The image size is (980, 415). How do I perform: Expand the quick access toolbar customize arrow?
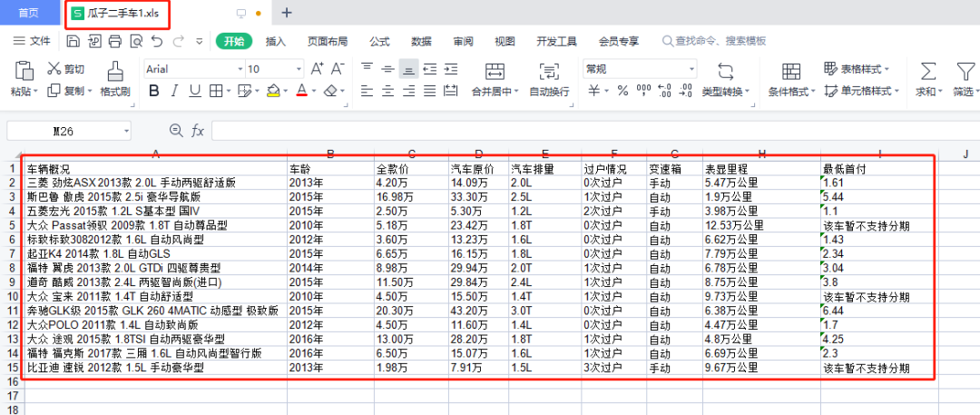(x=200, y=41)
